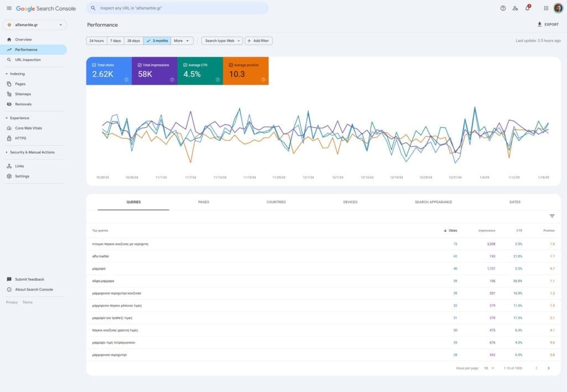Screen dimensions: 567x392
Task: Toggle the Total clicks checkbox
Action: click(94, 65)
